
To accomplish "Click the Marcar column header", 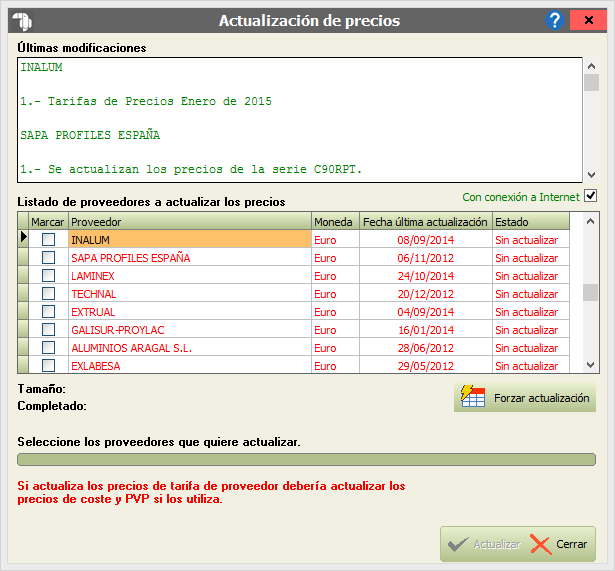I will click(x=48, y=222).
